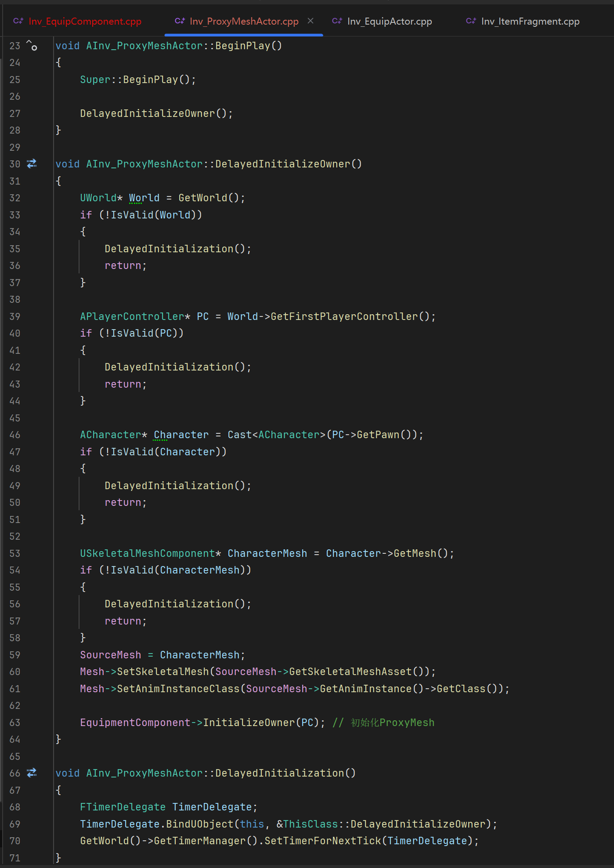Click the underlined World variable on line 32

pos(144,198)
